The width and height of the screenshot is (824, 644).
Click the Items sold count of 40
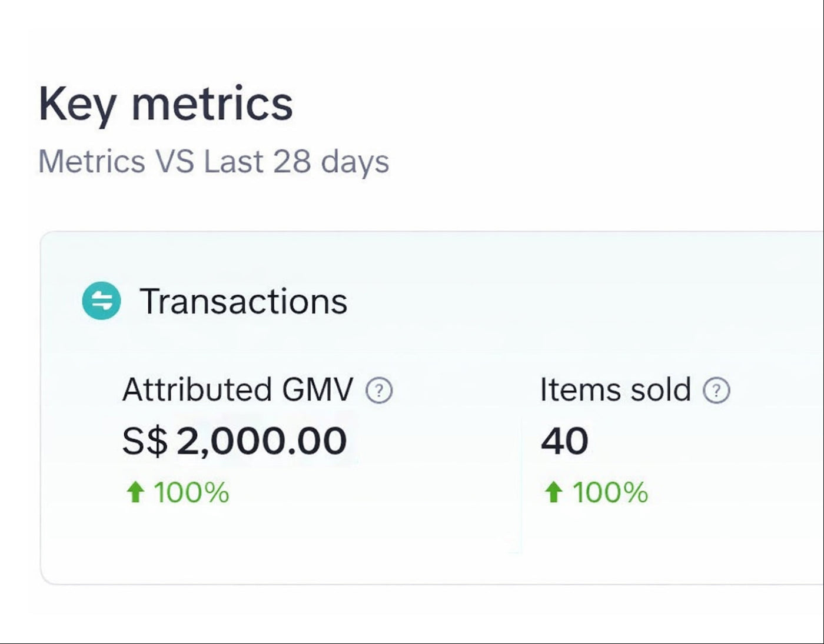[564, 441]
